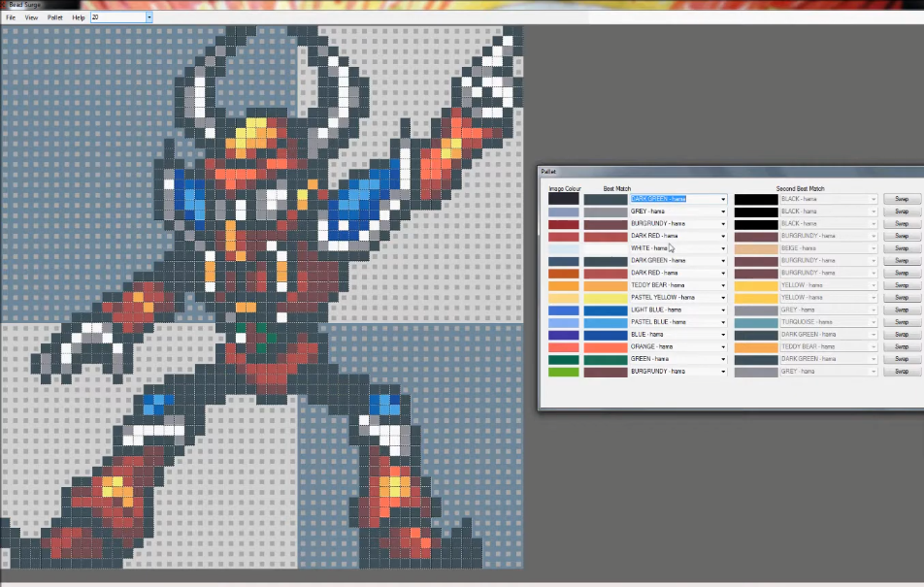924x587 pixels.
Task: Swap LIGHT BLUE with its second best match
Action: [x=902, y=310]
